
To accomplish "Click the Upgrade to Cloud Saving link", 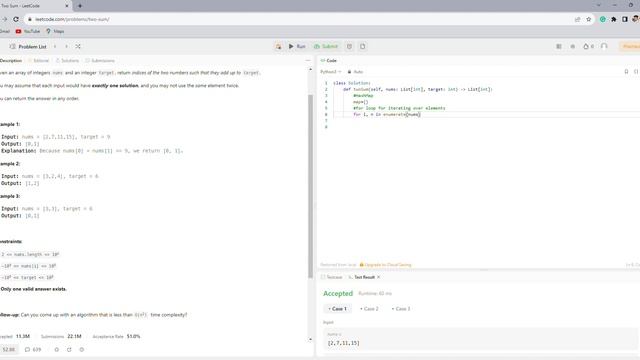I will click(385, 265).
